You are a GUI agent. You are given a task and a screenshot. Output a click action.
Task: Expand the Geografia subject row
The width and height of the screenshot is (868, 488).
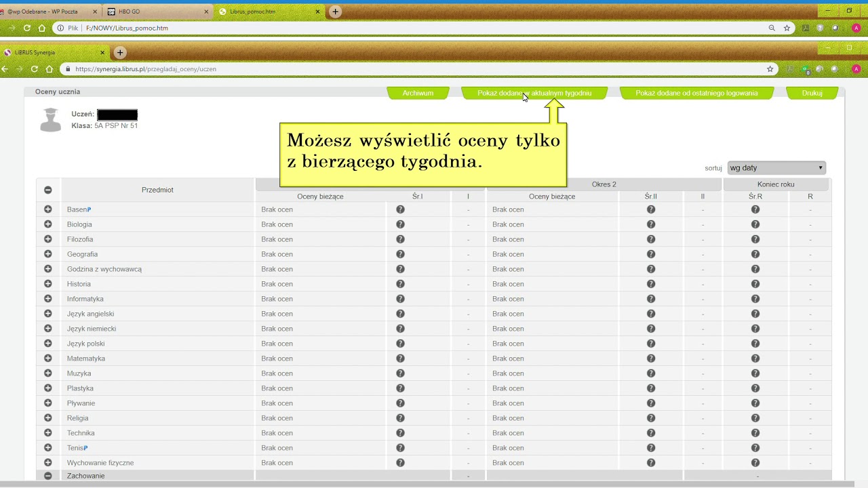pyautogui.click(x=48, y=254)
